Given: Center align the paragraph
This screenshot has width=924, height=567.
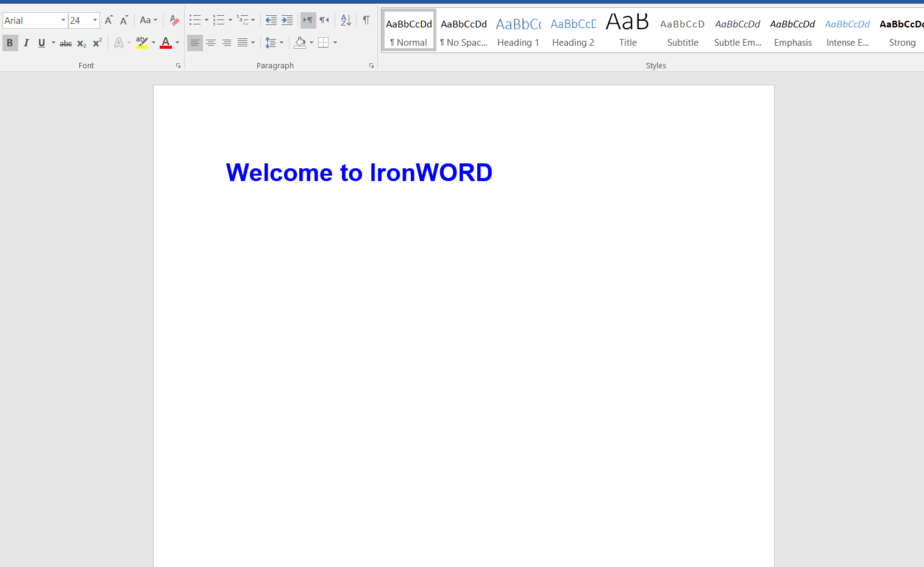Looking at the screenshot, I should pos(211,43).
